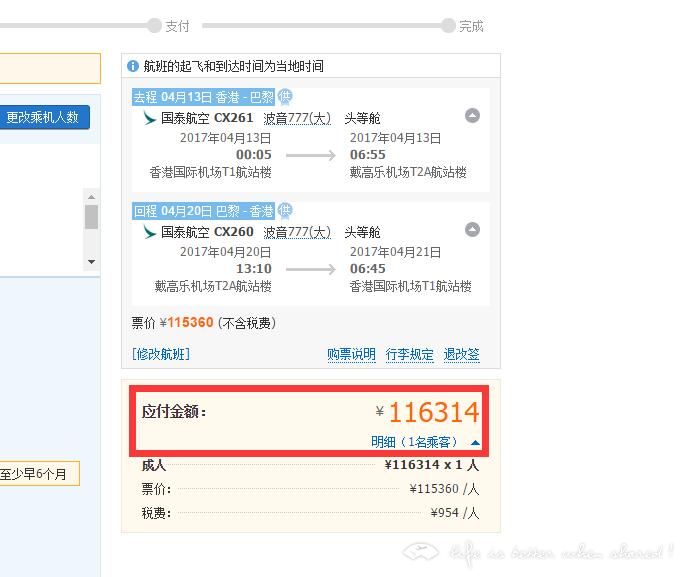Collapse outbound CX261 flight details arrow

click(472, 116)
